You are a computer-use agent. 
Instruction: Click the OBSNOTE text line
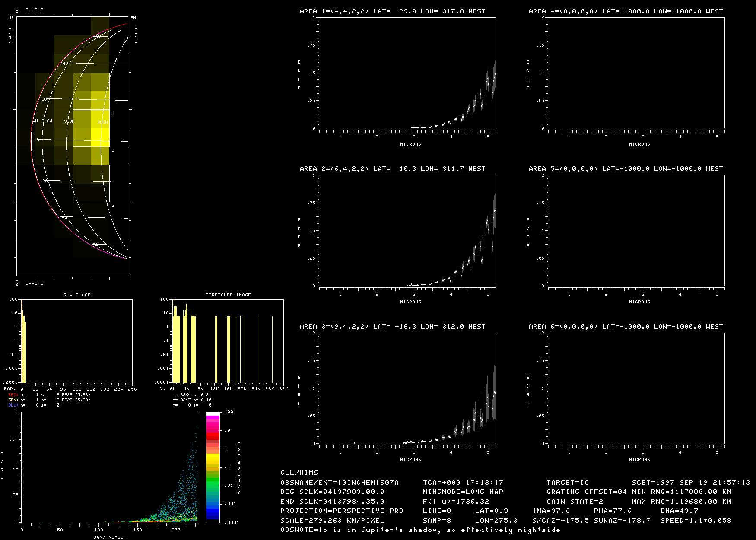420,530
